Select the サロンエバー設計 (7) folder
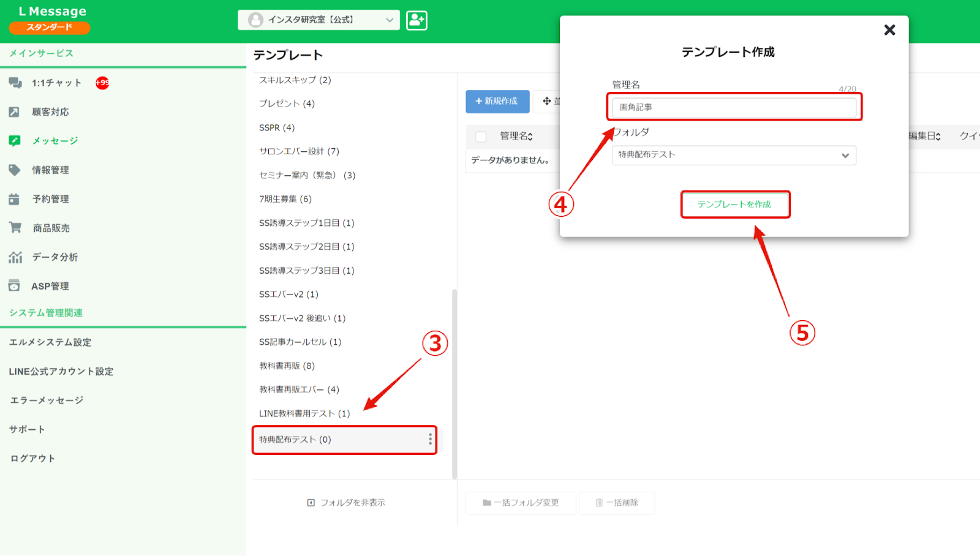980x556 pixels. coord(299,151)
